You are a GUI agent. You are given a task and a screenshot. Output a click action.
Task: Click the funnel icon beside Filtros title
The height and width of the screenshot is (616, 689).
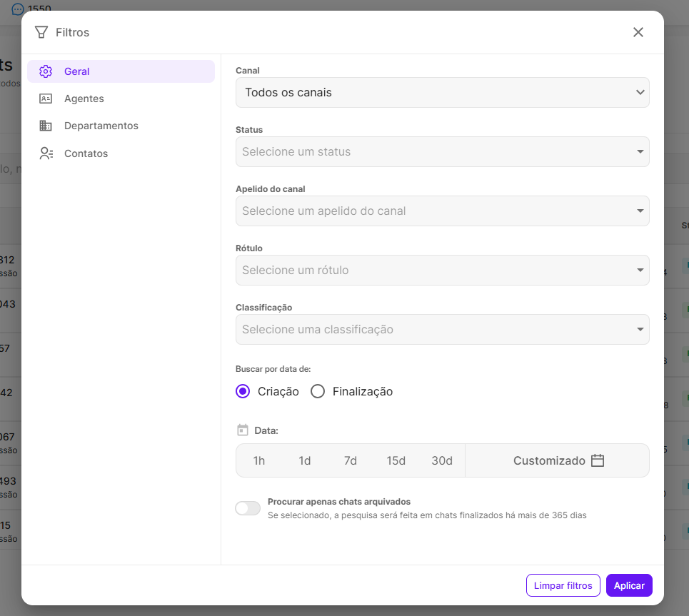pyautogui.click(x=41, y=32)
